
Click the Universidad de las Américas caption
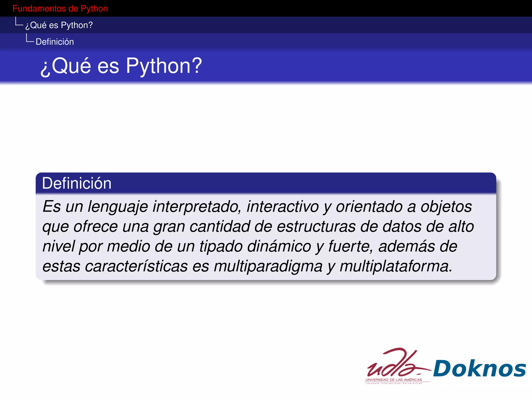tap(394, 380)
